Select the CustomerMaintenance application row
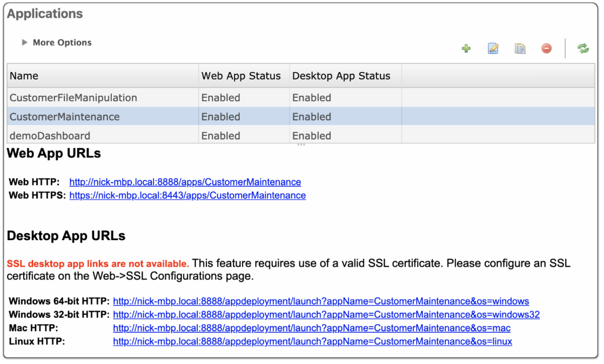604x364 pixels. click(x=65, y=117)
